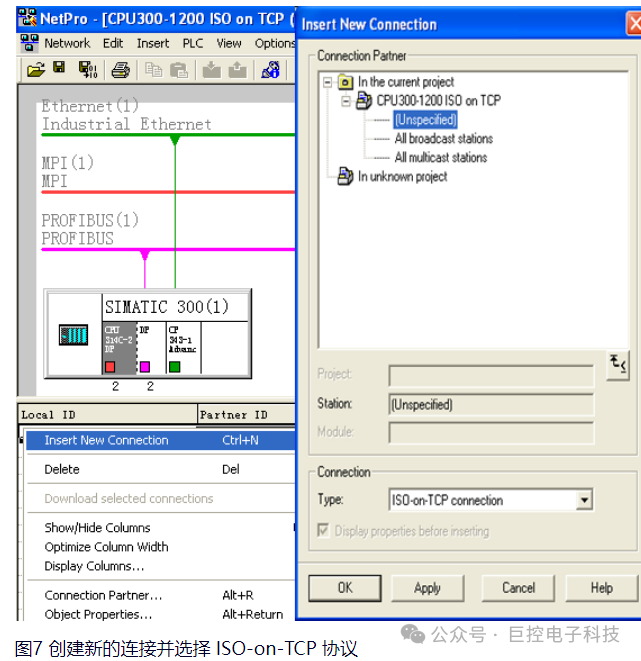The height and width of the screenshot is (661, 641).
Task: Click the Cancel button
Action: pyautogui.click(x=518, y=588)
